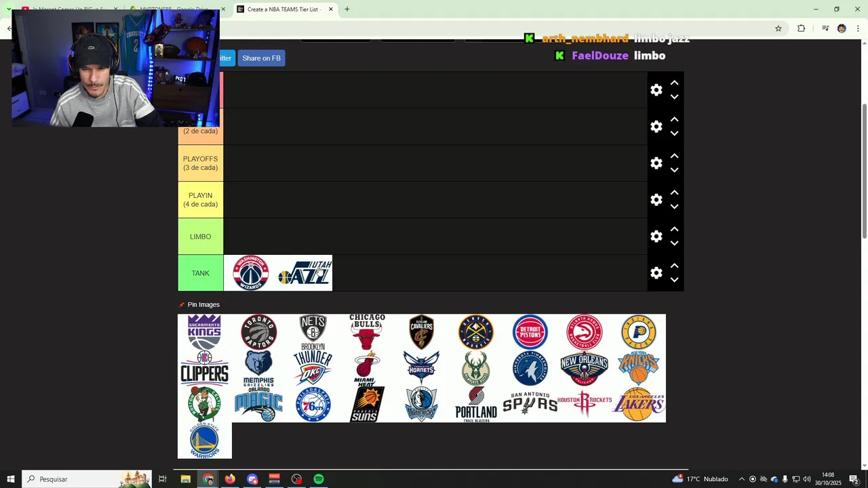868x488 pixels.
Task: Open settings gear for the LIMBO tier
Action: [x=656, y=237]
